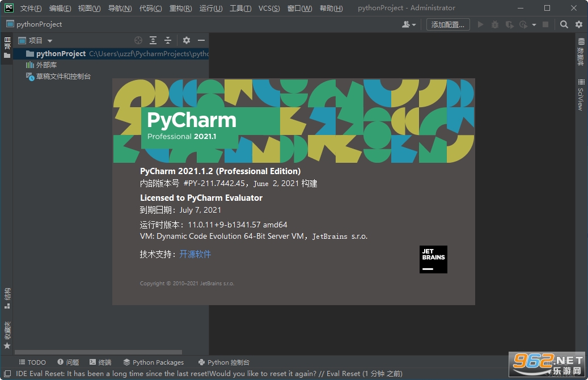Open the 视图(V) menu
This screenshot has width=588, height=380.
89,9
